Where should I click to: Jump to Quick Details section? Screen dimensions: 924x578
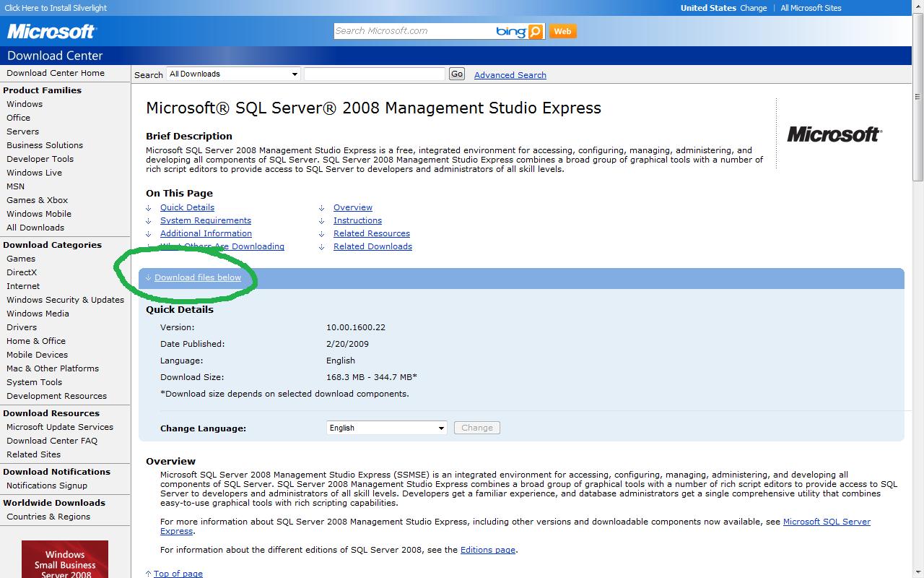click(187, 207)
